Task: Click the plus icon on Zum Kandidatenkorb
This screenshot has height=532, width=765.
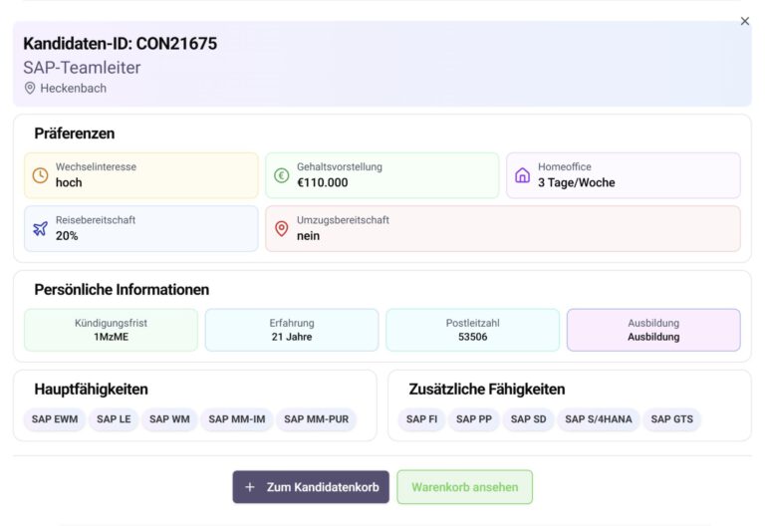Action: coord(250,487)
